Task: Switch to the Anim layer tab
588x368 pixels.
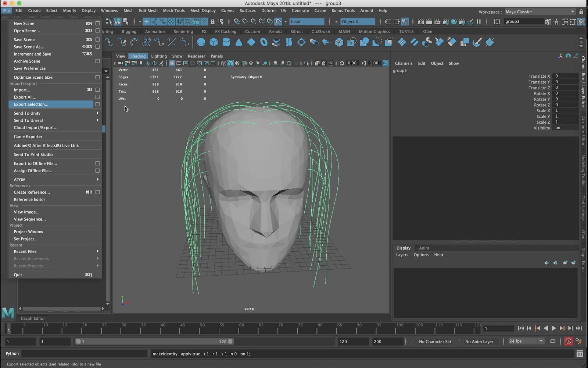Action: (424, 248)
